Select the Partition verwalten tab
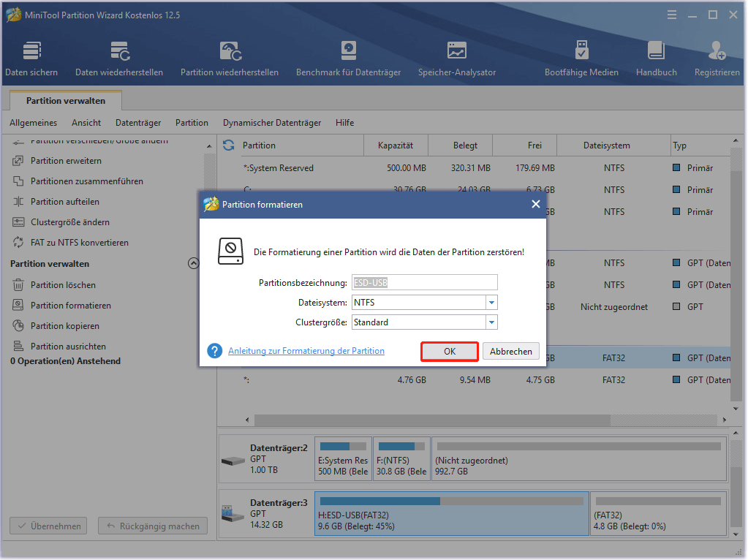Image resolution: width=748 pixels, height=560 pixels. coord(66,101)
